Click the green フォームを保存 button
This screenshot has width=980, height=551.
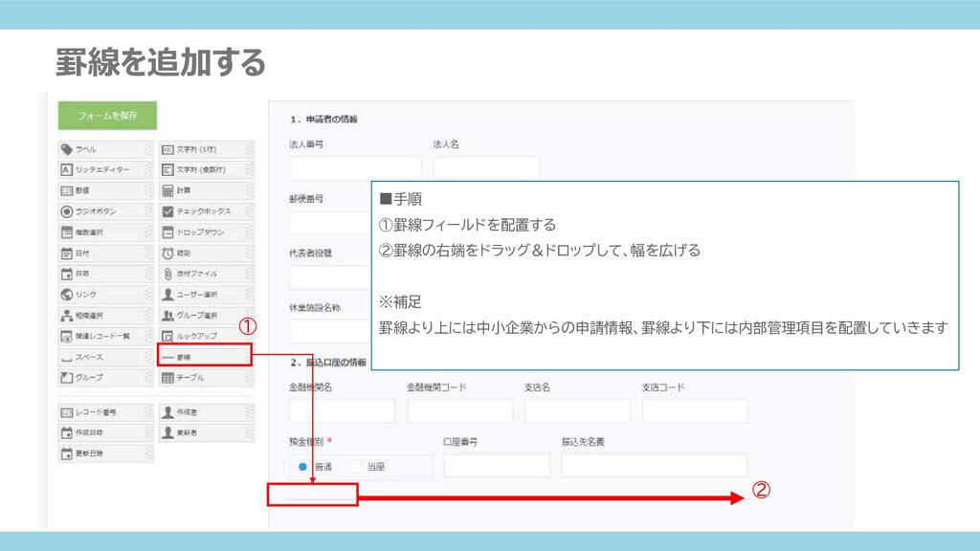(x=107, y=116)
